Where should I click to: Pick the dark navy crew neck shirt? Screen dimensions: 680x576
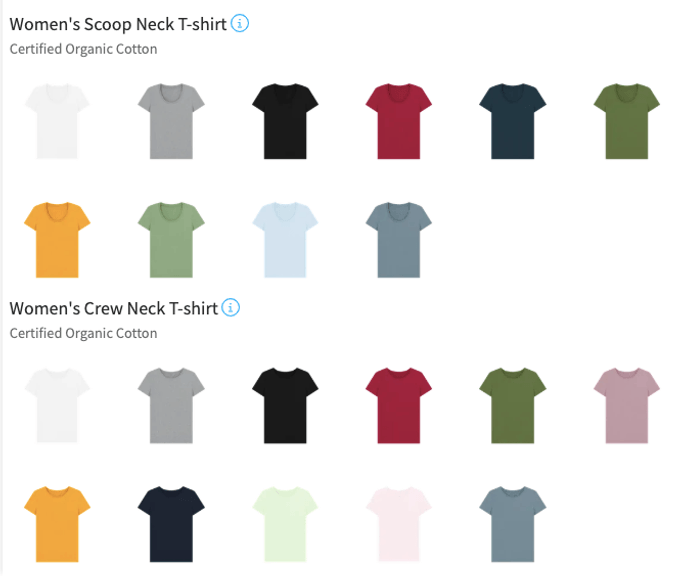(171, 524)
